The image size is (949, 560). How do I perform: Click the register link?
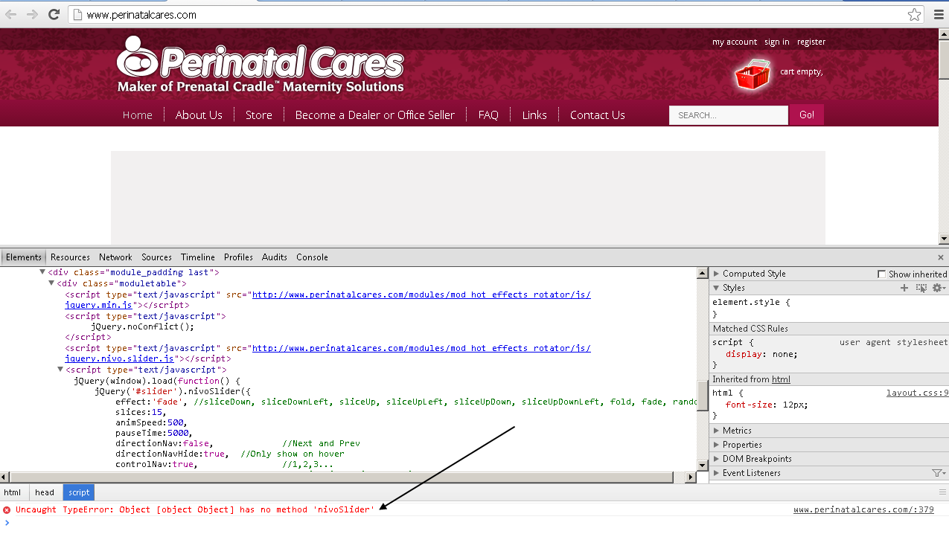pos(811,42)
